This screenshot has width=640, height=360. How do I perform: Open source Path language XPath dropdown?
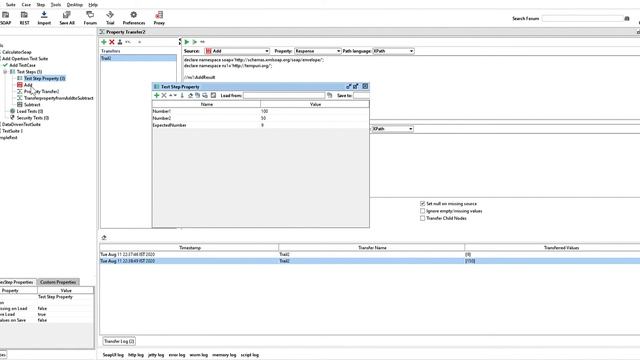click(393, 51)
